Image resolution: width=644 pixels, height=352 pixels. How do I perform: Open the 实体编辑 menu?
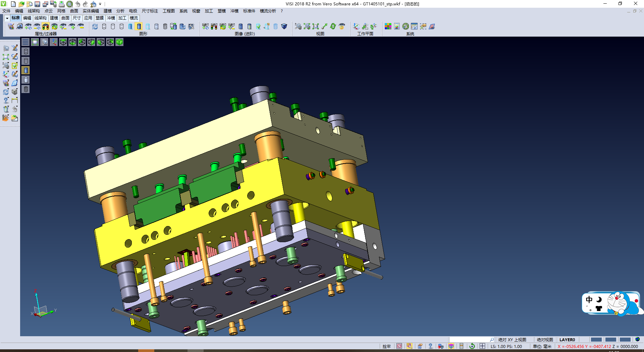91,11
